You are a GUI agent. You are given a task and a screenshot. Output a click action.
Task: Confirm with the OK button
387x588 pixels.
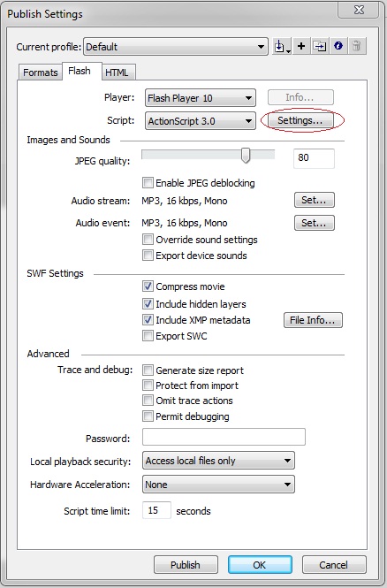[260, 565]
